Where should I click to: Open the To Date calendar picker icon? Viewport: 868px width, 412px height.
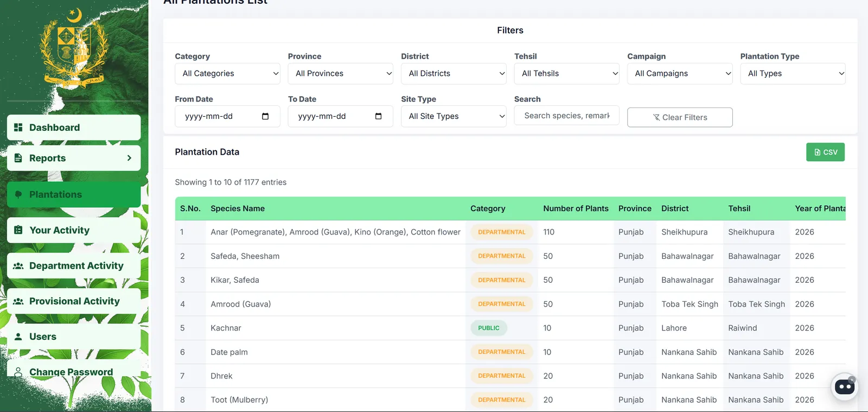378,116
